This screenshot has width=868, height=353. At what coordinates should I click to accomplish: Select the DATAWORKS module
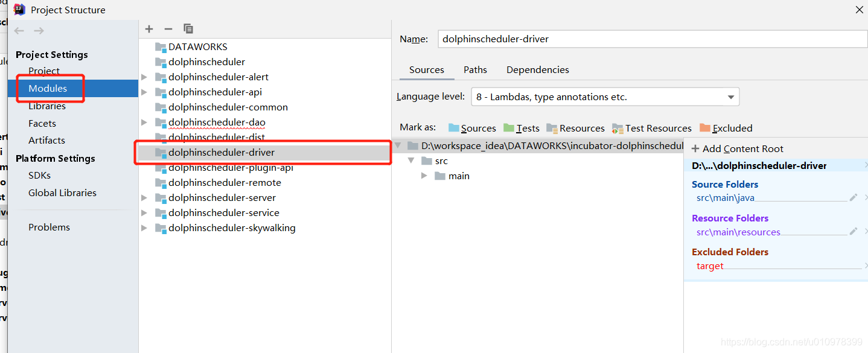[197, 47]
